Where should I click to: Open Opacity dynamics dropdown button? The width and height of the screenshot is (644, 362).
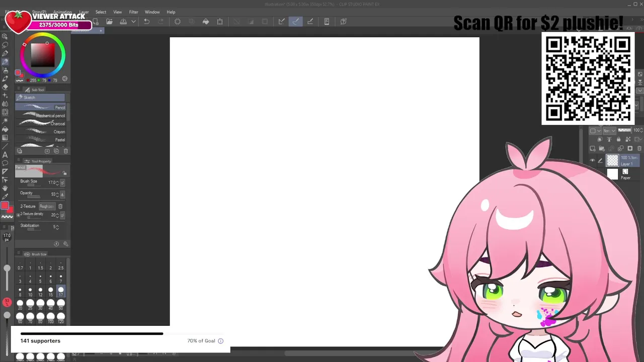(x=62, y=194)
